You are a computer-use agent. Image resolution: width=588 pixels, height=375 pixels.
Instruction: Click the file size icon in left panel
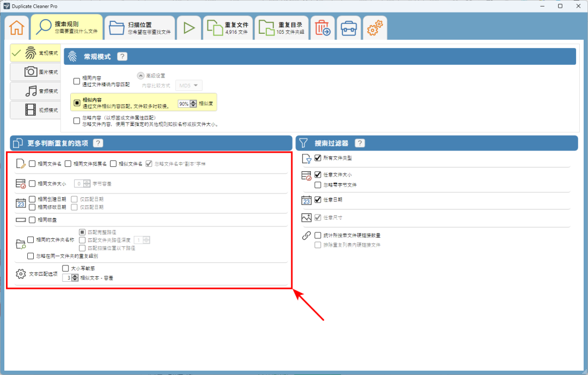point(21,184)
